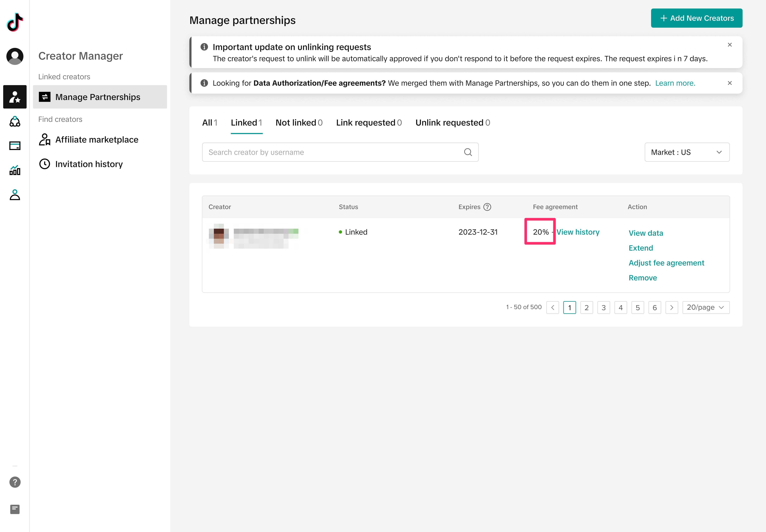Image resolution: width=766 pixels, height=532 pixels.
Task: Click the Adjust fee agreement link
Action: (x=666, y=263)
